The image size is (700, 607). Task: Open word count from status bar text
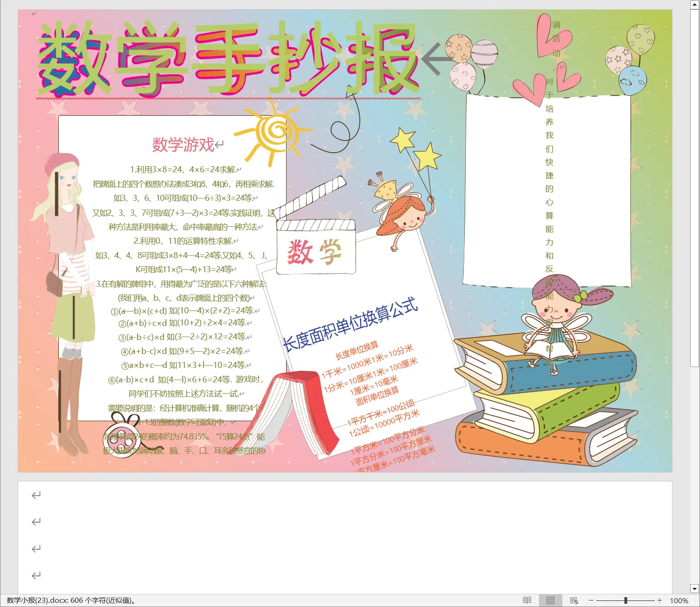coord(71,600)
